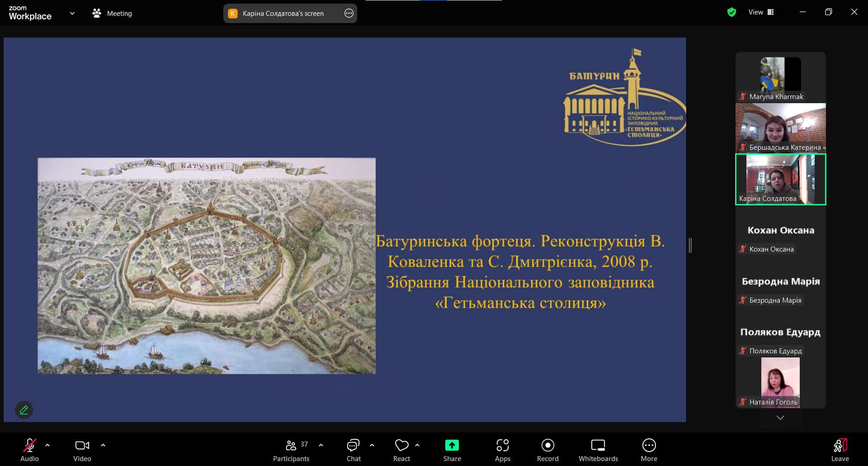Viewport: 868px width, 466px height.
Task: Click the Zoom Workplace logo
Action: (x=30, y=13)
